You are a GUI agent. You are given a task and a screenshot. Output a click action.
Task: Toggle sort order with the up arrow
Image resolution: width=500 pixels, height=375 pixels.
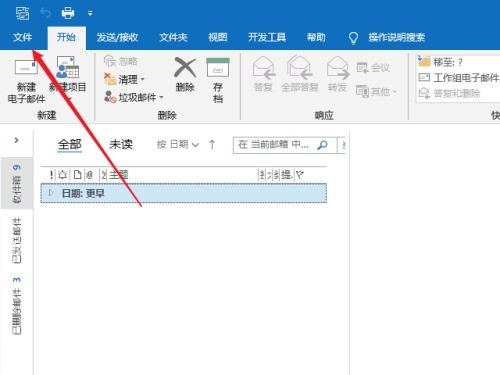212,144
